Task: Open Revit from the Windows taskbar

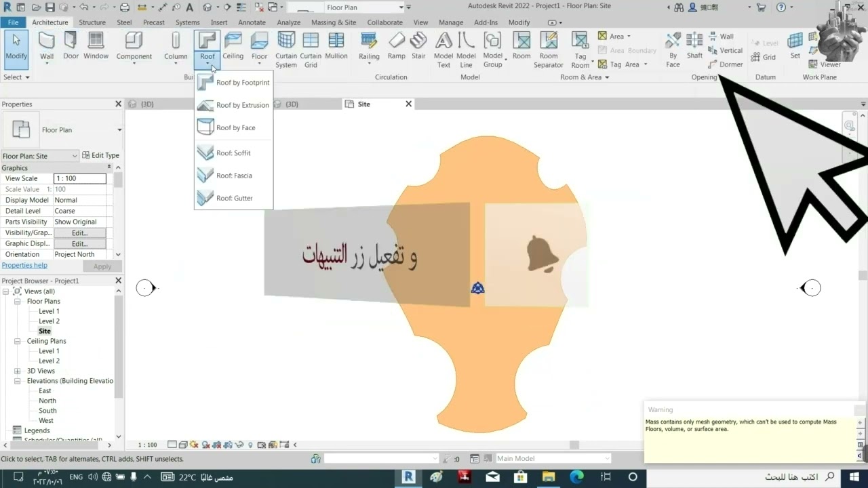Action: pos(408,477)
